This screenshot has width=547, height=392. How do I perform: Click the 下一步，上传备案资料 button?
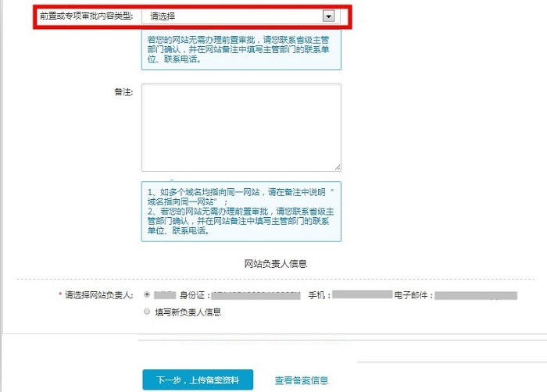(x=198, y=380)
